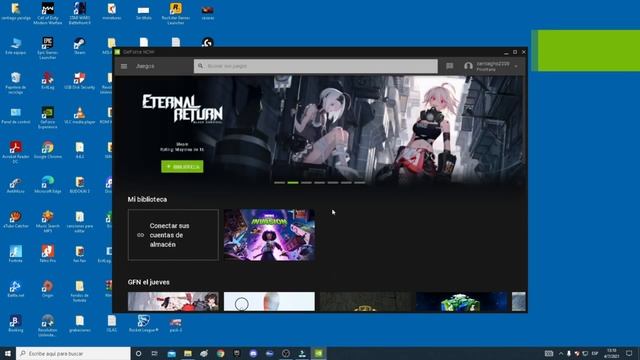The height and width of the screenshot is (360, 640).
Task: Open the Steam desktop shortcut
Action: pyautogui.click(x=80, y=46)
